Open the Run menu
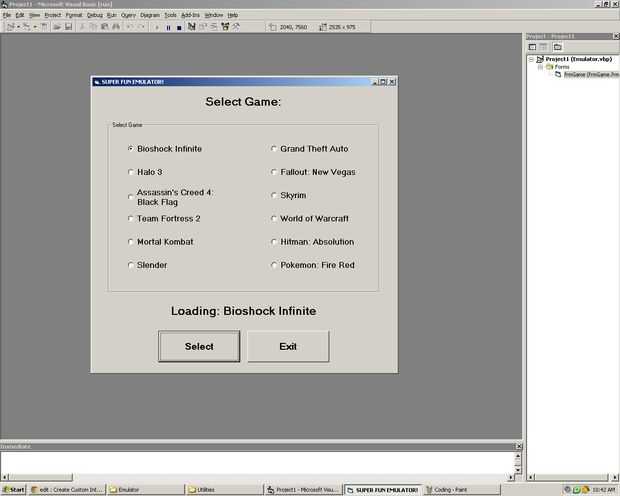This screenshot has width=620, height=496. 112,15
